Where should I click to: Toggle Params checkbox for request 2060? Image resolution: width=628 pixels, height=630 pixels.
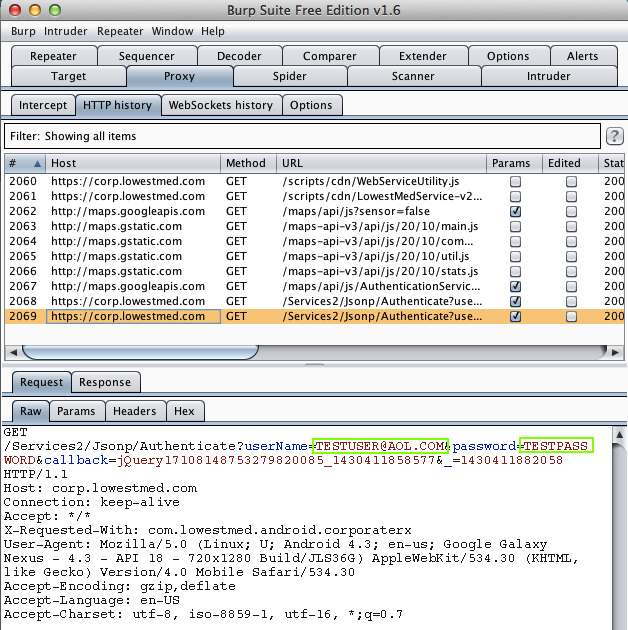tap(515, 182)
